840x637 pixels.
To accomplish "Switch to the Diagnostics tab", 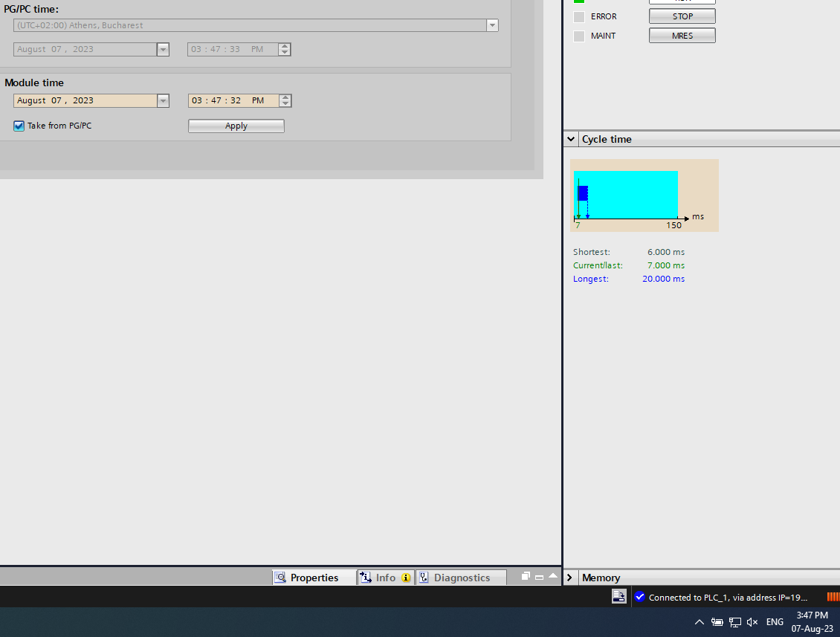I will pos(461,578).
